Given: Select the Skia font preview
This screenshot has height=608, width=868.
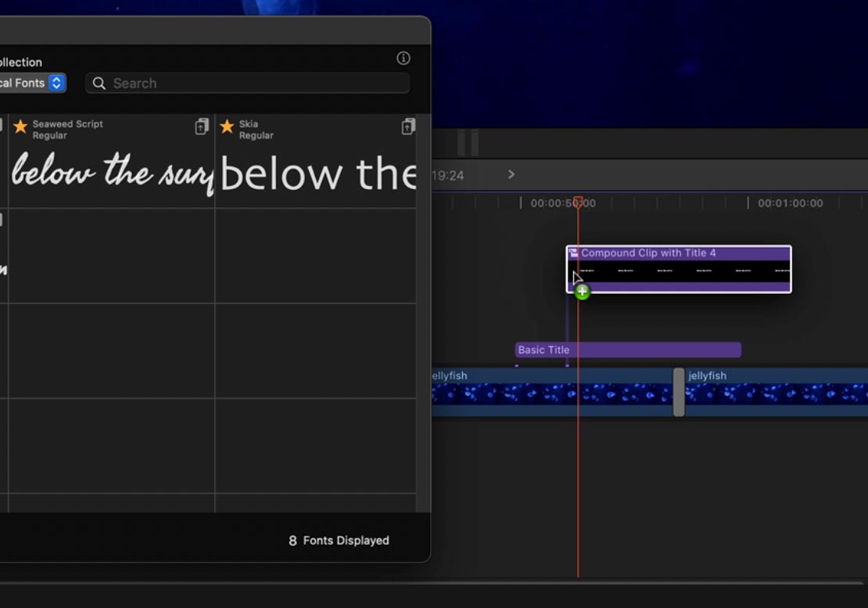Looking at the screenshot, I should pos(317,173).
